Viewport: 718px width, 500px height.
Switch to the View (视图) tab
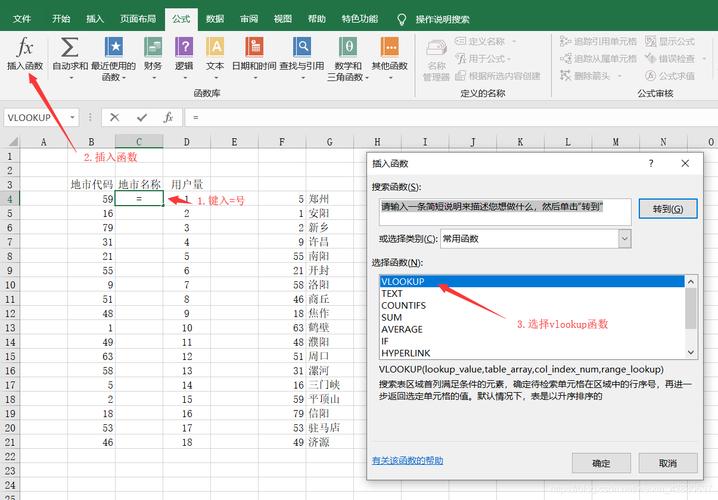point(283,19)
